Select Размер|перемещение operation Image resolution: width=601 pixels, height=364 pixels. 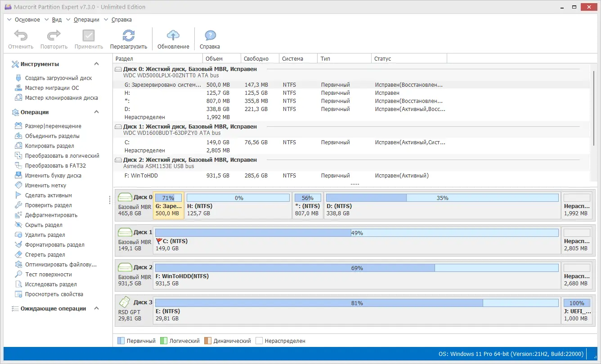tap(53, 126)
